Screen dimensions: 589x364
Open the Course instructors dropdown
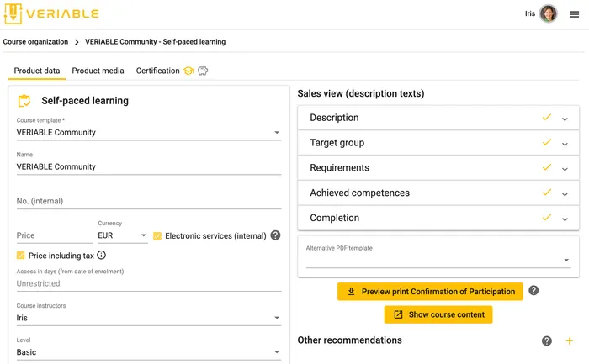click(149, 318)
